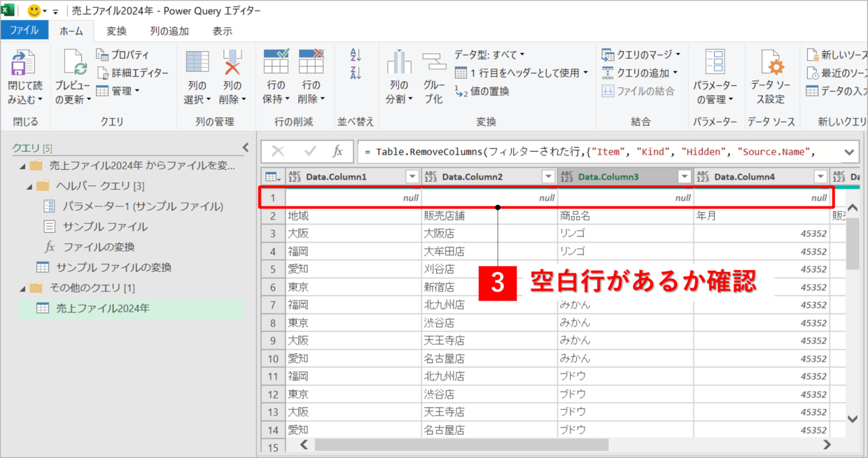The height and width of the screenshot is (458, 868).
Task: Click the 行の保持 (Keep Rows) icon
Action: tap(276, 62)
